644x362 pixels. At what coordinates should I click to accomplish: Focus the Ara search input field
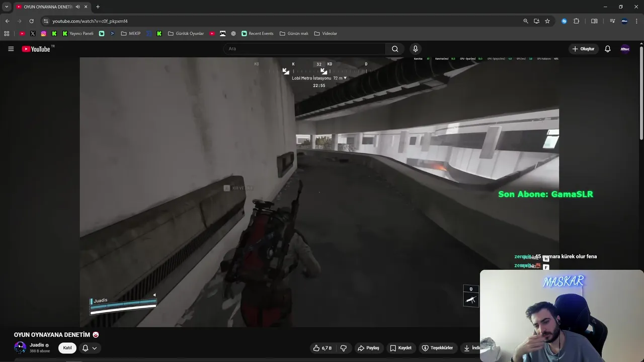click(304, 49)
